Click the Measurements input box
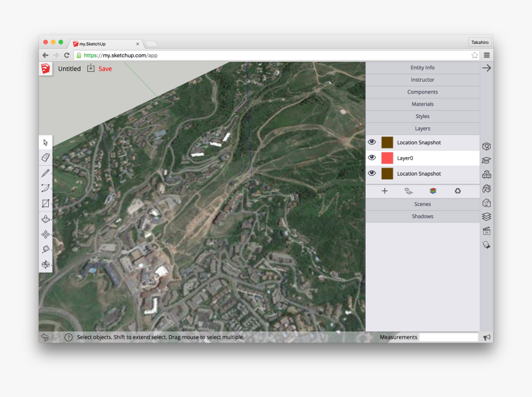The height and width of the screenshot is (397, 532). click(x=448, y=337)
